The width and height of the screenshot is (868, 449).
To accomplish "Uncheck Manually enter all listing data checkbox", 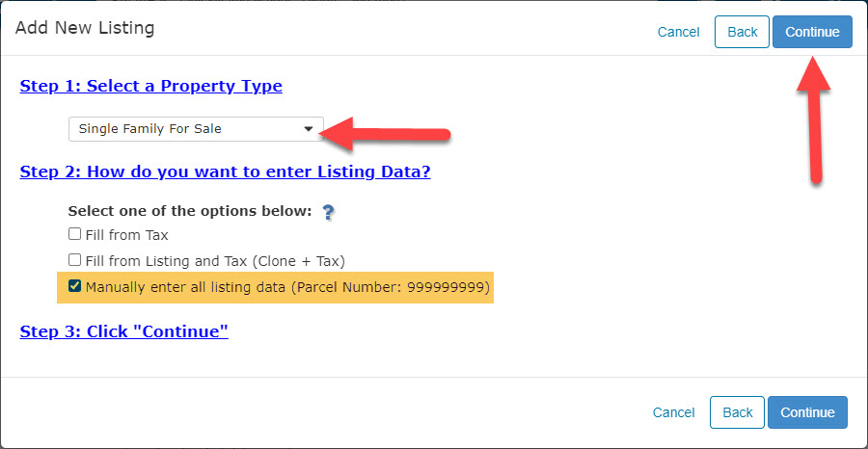I will pos(74,286).
